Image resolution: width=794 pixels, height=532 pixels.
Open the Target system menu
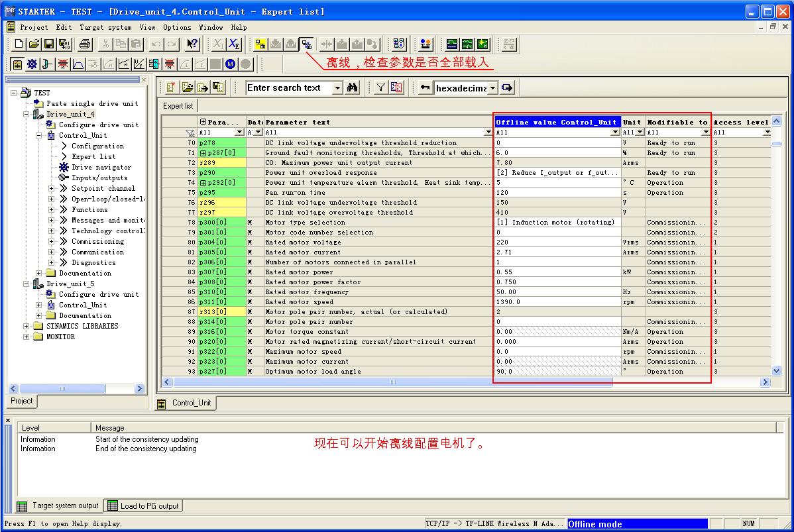click(105, 27)
